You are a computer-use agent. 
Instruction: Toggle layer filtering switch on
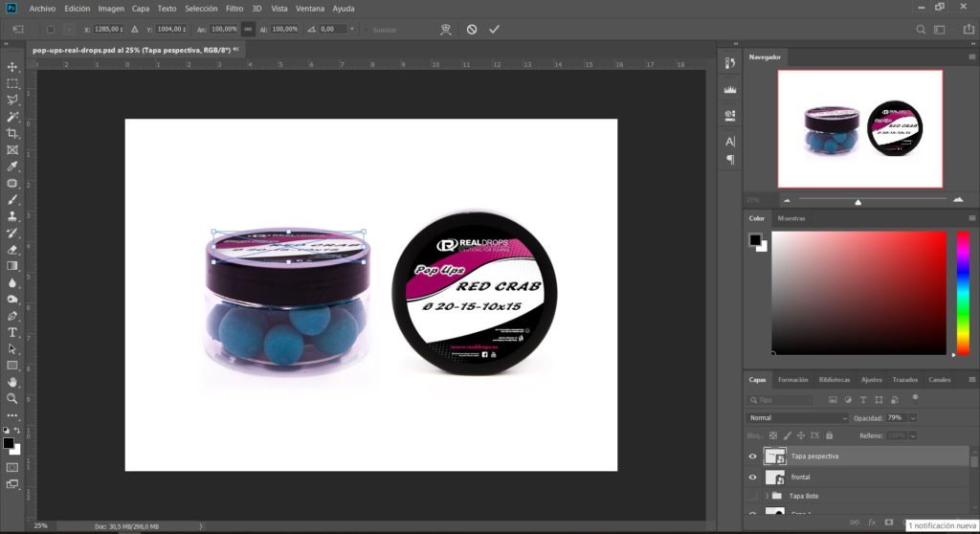(x=915, y=398)
